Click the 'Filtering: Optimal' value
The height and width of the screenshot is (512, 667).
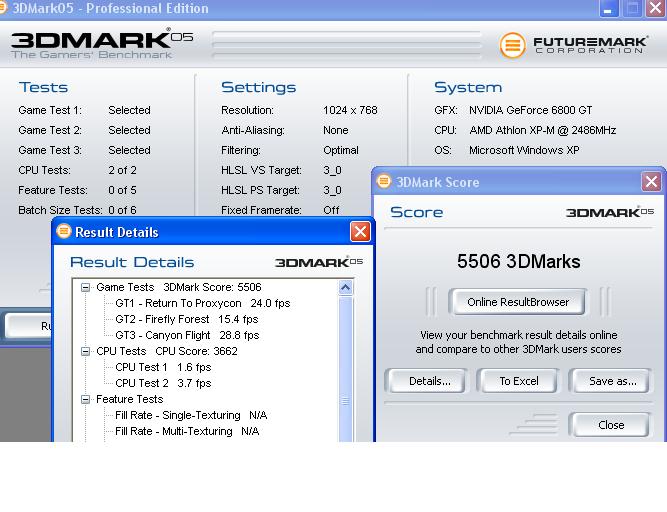pos(341,150)
